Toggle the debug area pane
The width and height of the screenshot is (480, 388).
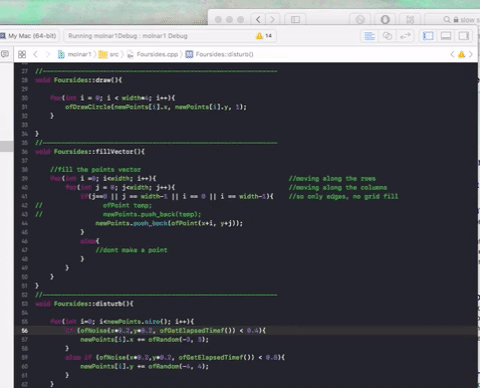446,36
